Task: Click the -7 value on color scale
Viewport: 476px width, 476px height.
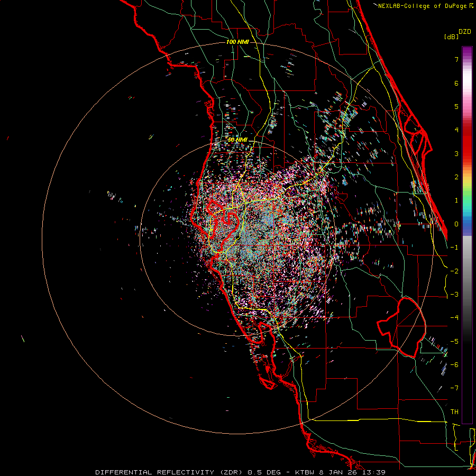Action: point(454,389)
